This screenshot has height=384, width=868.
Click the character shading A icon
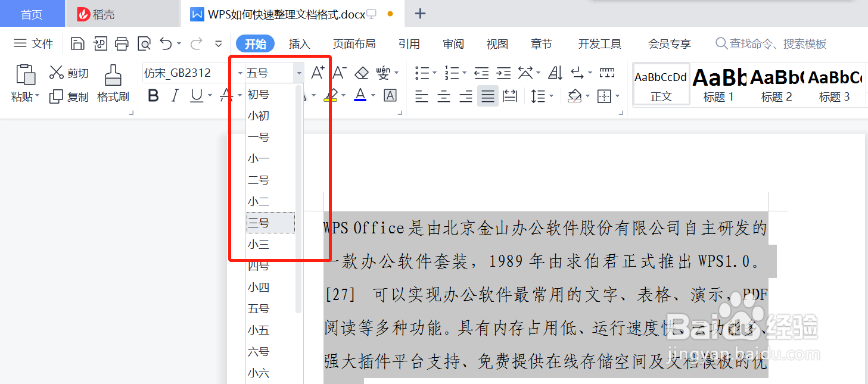(x=390, y=95)
